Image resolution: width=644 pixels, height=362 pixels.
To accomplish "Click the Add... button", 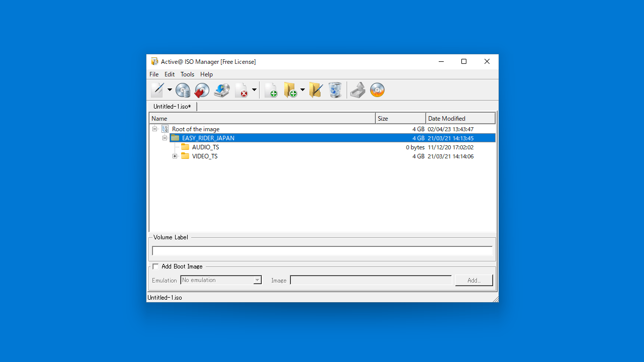I will tap(474, 280).
